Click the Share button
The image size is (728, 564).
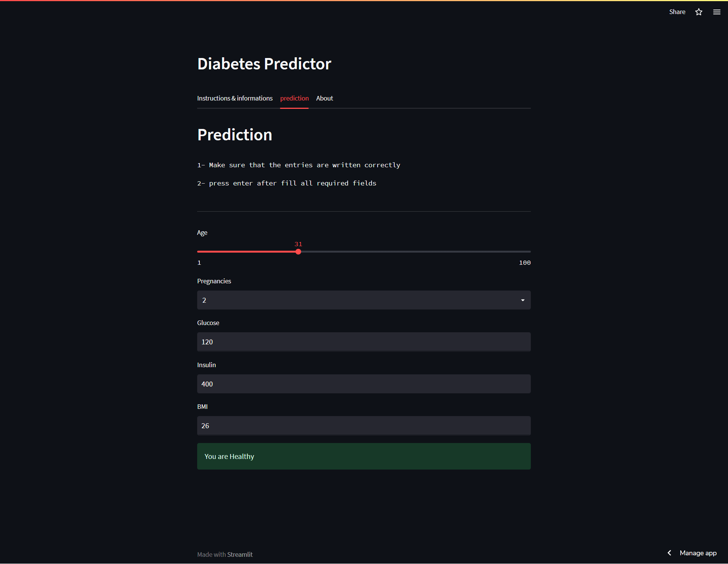tap(677, 12)
